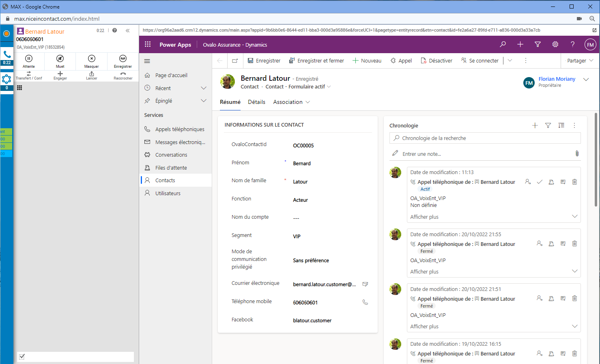Viewport: 600px width, 364px height.
Task: Click Enregistrer et fermer button
Action: (316, 61)
